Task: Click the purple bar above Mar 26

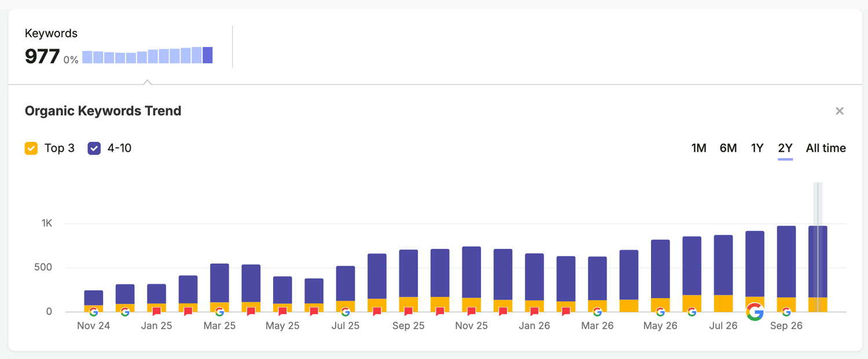Action: click(597, 278)
